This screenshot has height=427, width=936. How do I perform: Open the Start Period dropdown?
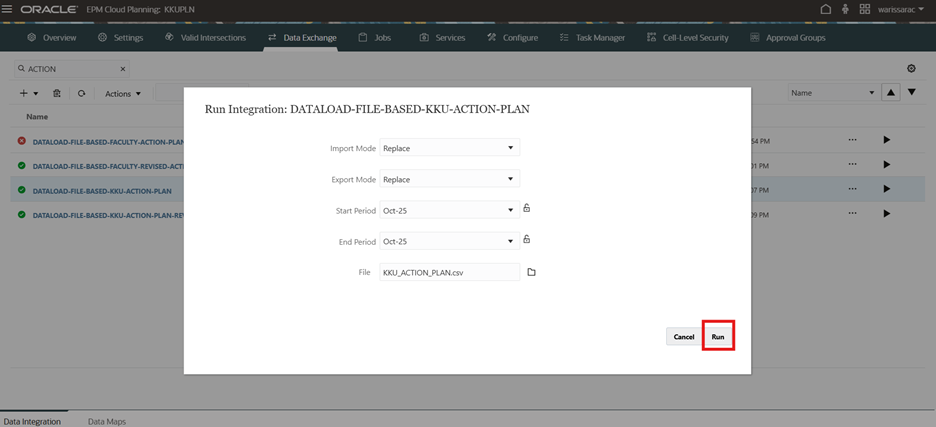449,210
